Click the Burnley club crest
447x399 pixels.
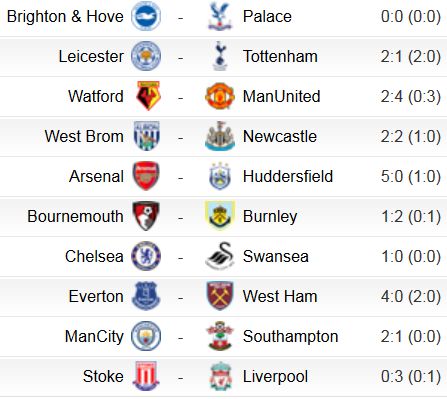[x=220, y=216]
